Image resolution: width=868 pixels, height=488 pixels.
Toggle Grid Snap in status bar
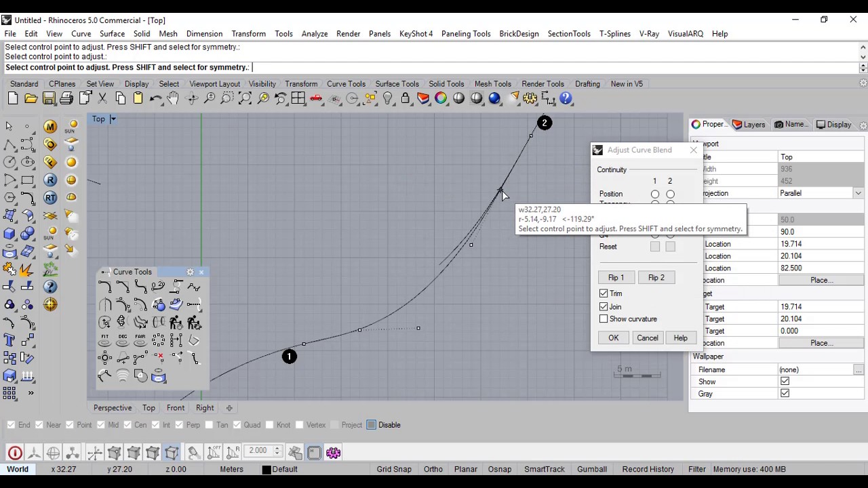394,469
